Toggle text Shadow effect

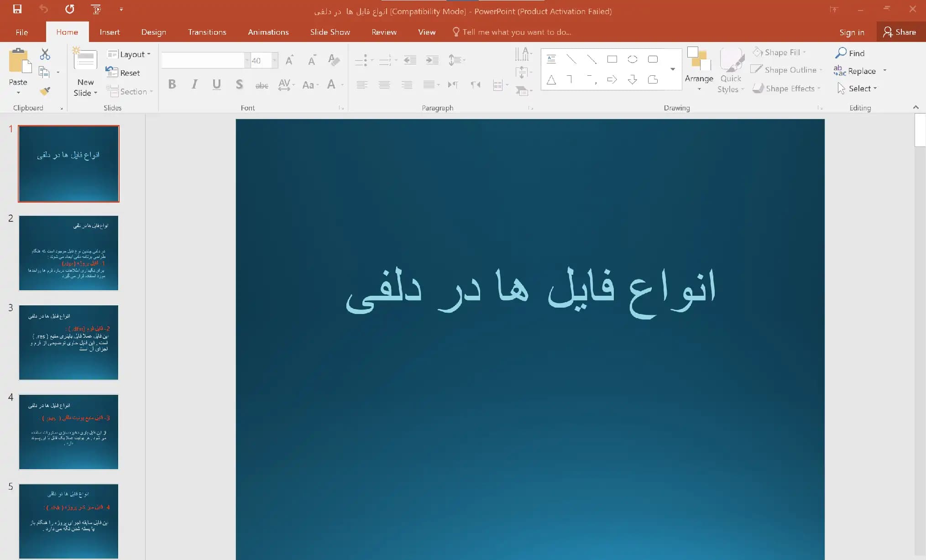tap(239, 84)
